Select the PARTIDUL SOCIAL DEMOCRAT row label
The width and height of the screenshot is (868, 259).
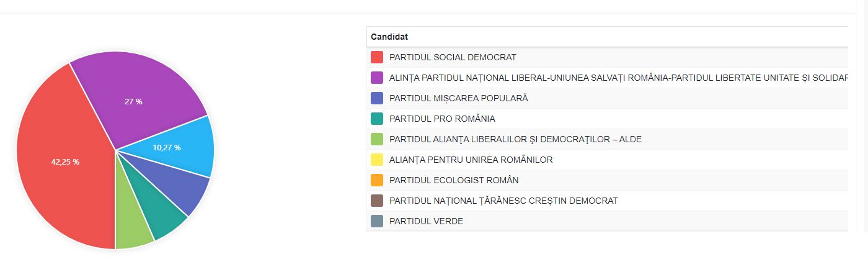(453, 57)
